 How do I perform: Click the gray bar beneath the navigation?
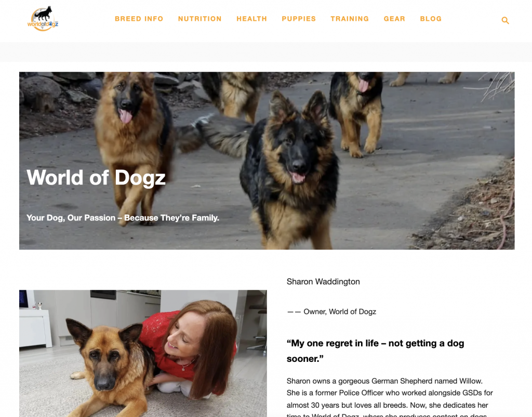click(266, 52)
